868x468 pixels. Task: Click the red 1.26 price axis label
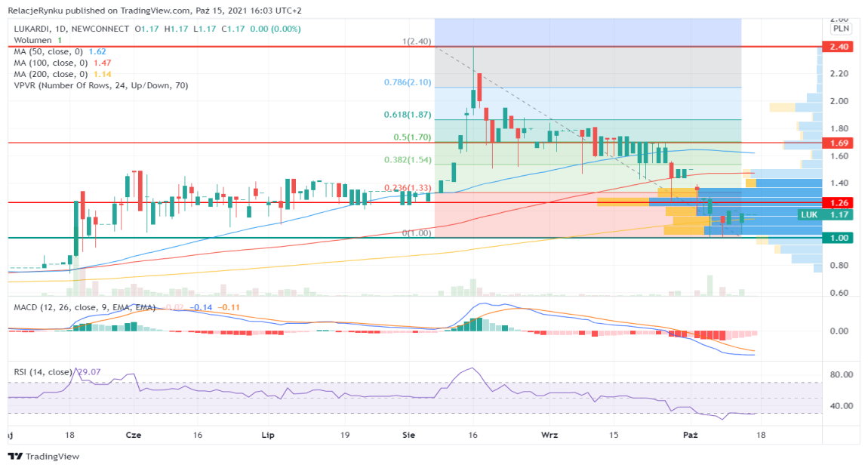[840, 203]
